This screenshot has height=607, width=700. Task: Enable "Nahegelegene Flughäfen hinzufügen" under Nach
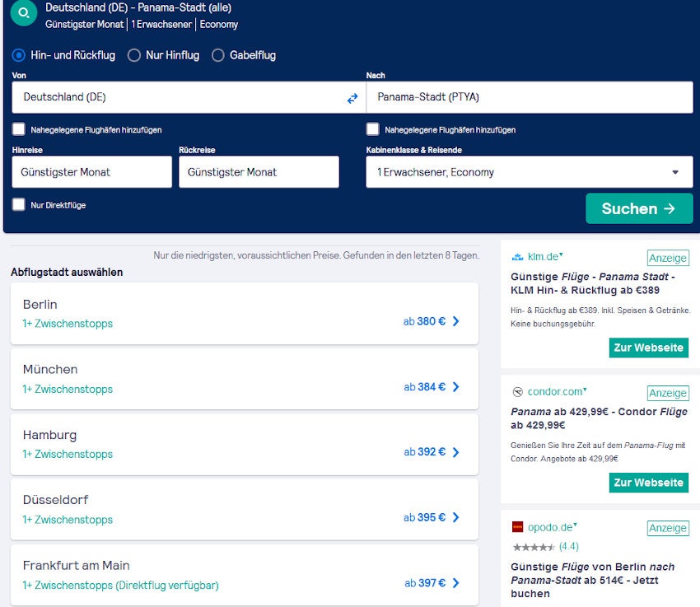coord(372,128)
